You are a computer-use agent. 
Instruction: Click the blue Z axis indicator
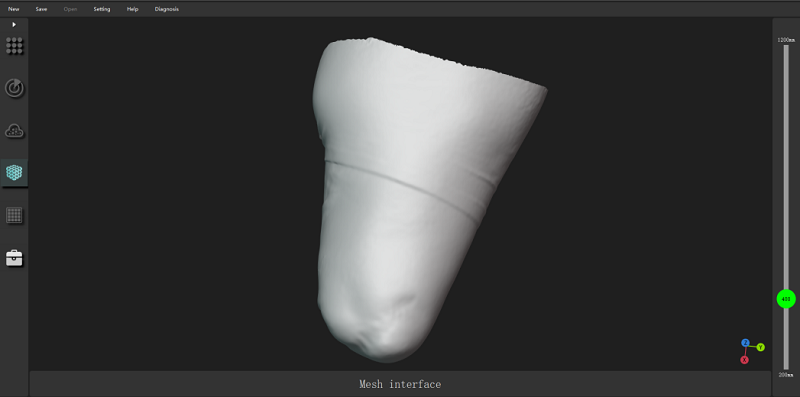click(x=745, y=343)
